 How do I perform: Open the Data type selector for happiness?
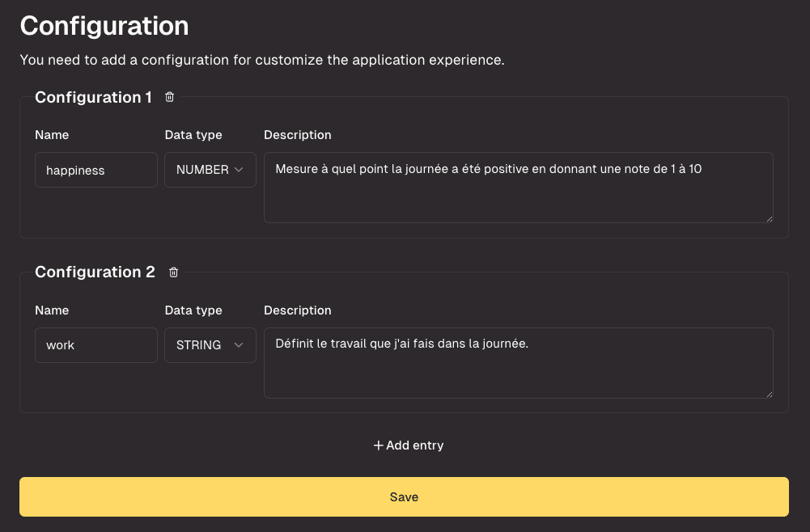pos(209,170)
